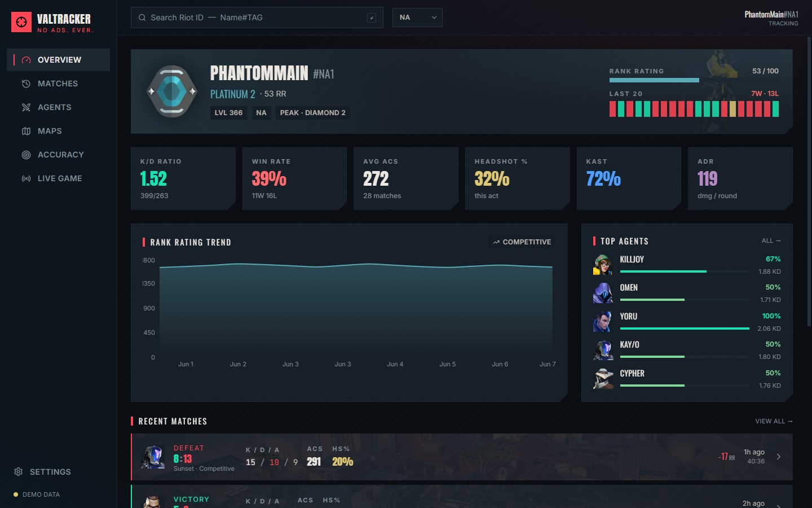
Task: Click the Valtracker crosshair logo icon
Action: point(21,22)
